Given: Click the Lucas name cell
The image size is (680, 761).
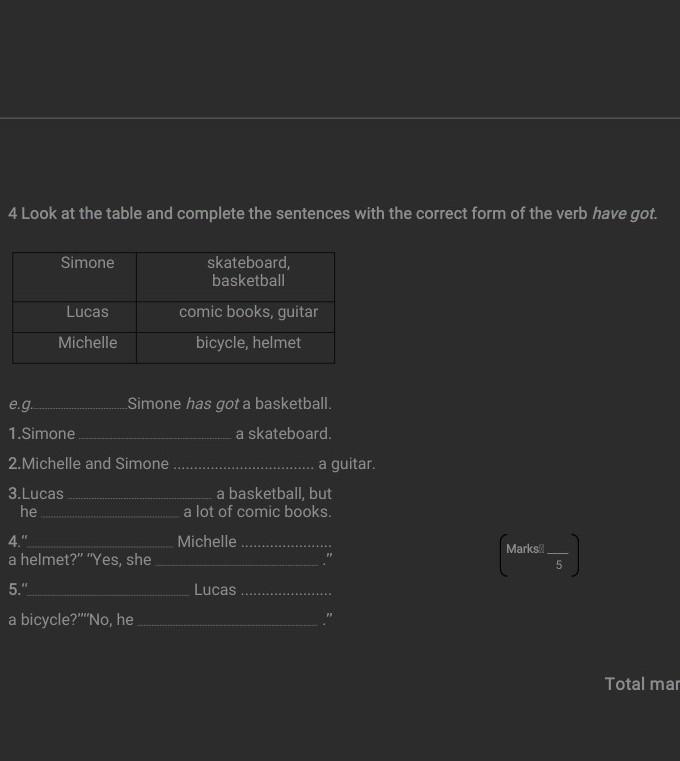Looking at the screenshot, I should (88, 312).
